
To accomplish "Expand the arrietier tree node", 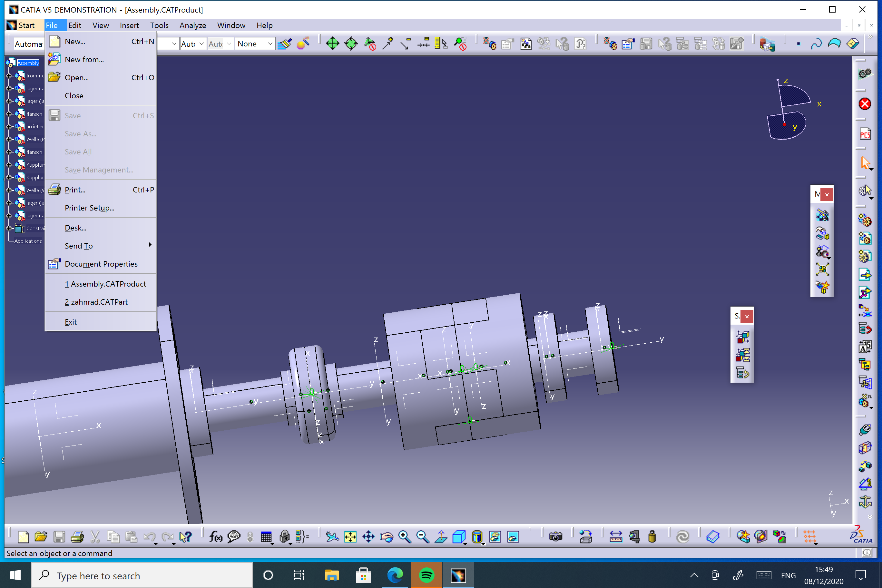I will point(9,126).
